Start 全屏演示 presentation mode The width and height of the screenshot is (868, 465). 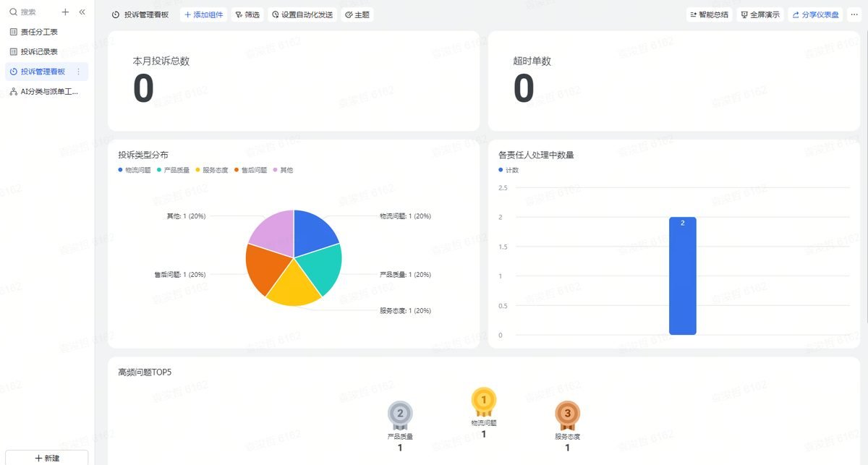coord(760,14)
